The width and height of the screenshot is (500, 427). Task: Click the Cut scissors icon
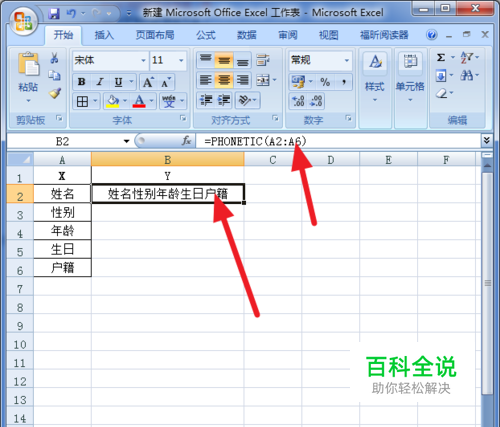point(54,58)
